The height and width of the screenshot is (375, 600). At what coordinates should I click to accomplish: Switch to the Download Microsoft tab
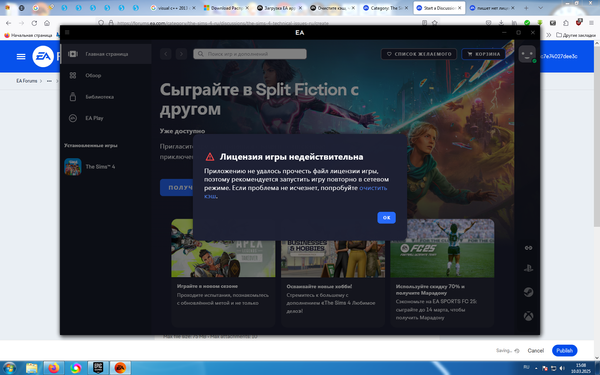226,8
